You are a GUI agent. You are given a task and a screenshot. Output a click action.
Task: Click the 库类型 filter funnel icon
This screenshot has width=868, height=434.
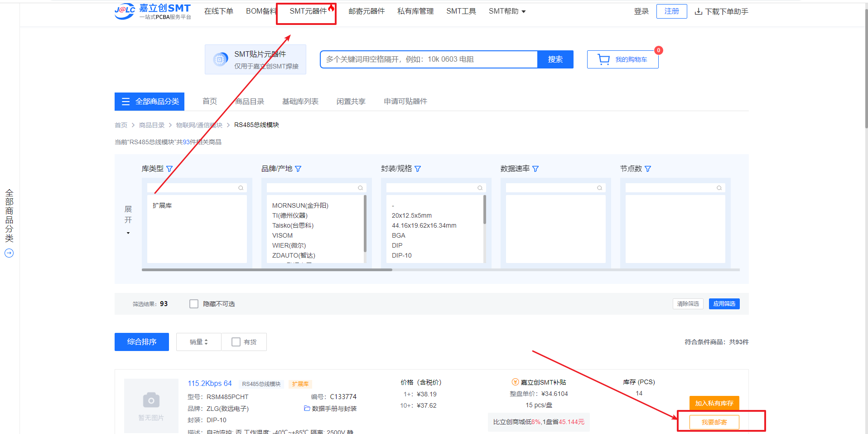coord(169,169)
